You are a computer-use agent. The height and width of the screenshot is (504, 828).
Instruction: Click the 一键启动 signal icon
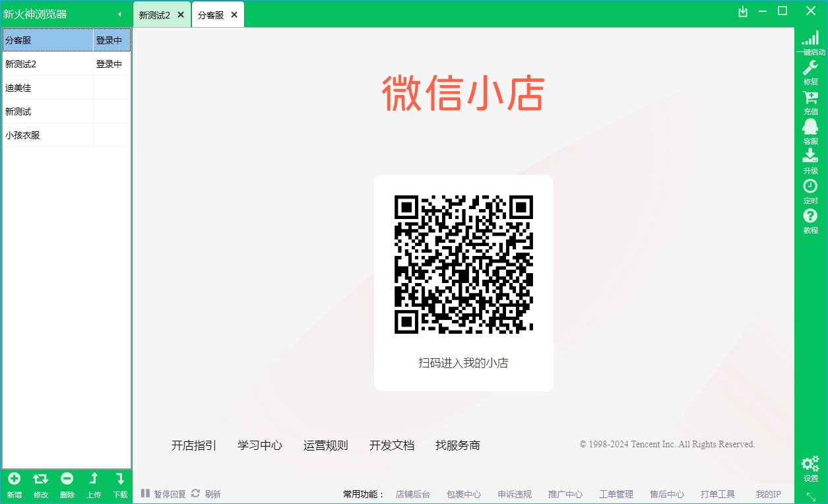click(810, 38)
